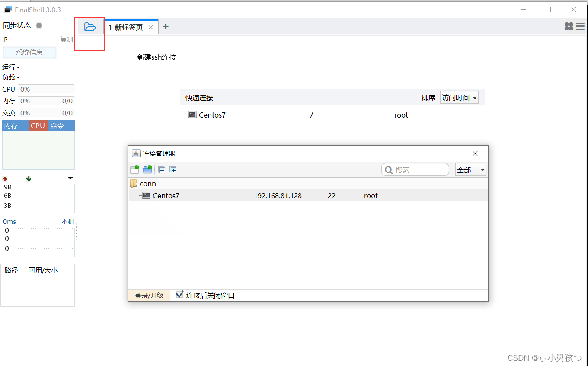Open the 访问时间 sort dropdown

click(459, 98)
